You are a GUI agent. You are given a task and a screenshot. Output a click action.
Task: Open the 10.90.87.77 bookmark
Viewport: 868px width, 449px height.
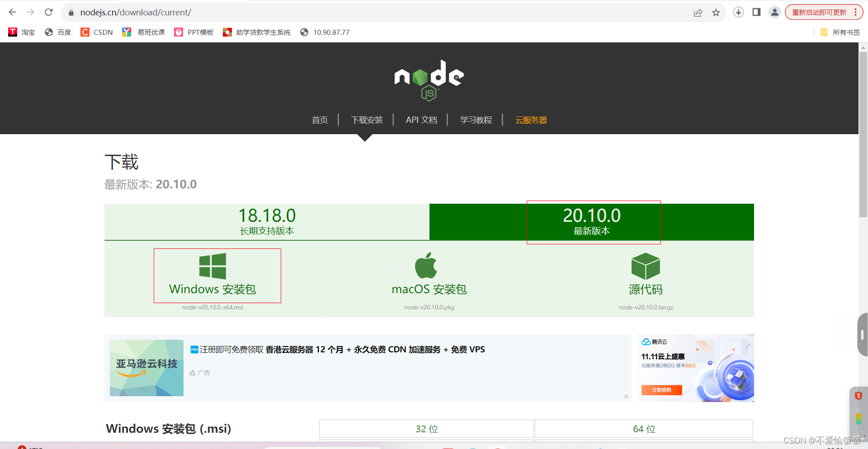pos(325,32)
